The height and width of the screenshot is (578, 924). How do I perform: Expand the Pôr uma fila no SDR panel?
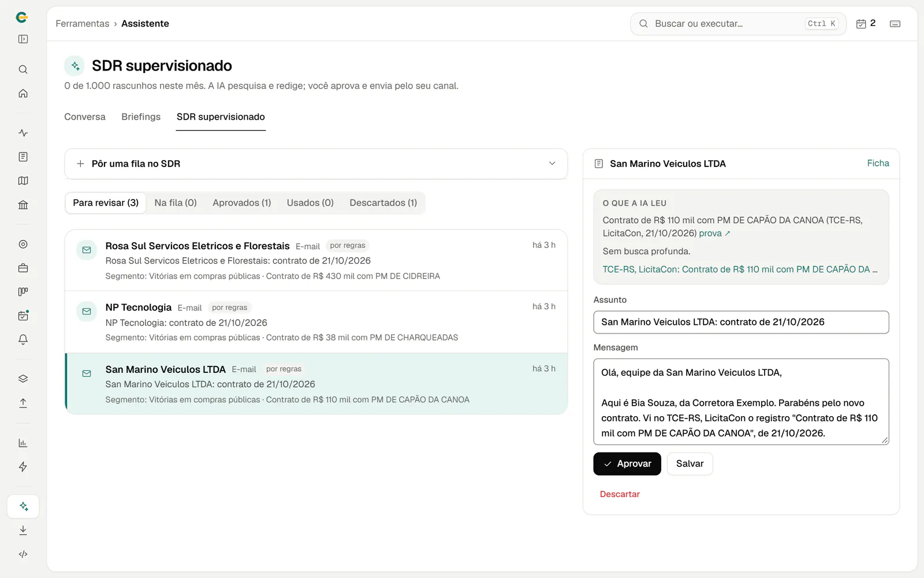click(316, 164)
